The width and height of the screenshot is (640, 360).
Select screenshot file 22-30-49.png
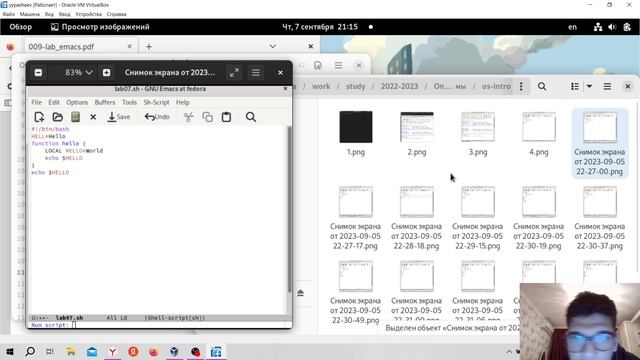tap(356, 292)
